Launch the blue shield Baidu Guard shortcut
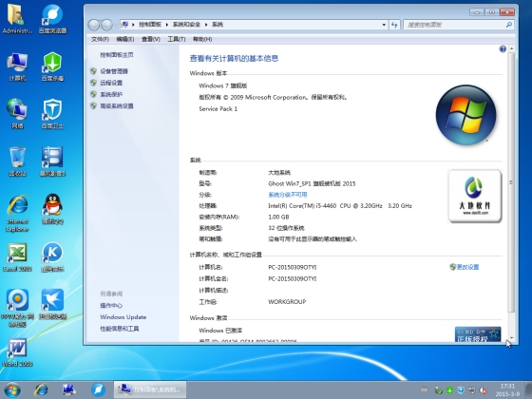 (x=52, y=114)
